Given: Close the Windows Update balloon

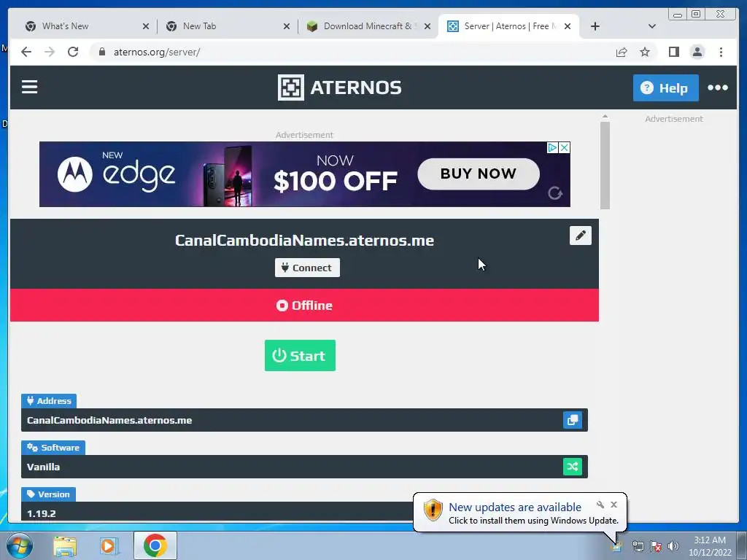Looking at the screenshot, I should [x=614, y=505].
